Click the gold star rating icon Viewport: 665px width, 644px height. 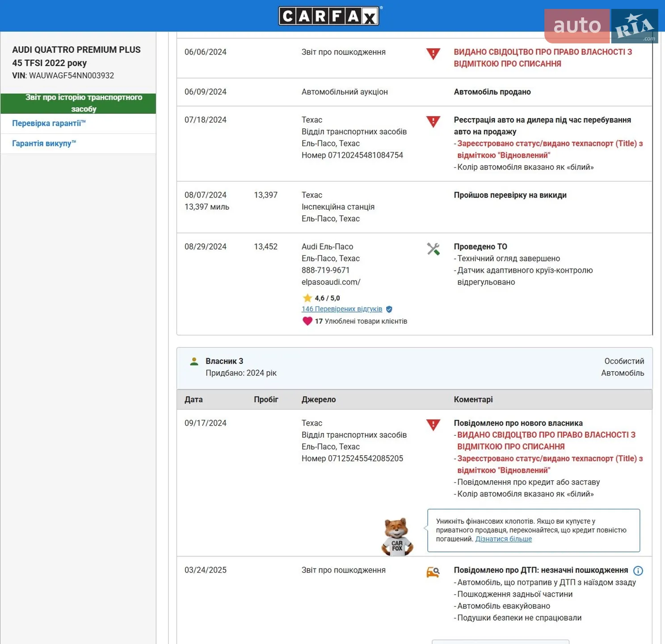(307, 298)
